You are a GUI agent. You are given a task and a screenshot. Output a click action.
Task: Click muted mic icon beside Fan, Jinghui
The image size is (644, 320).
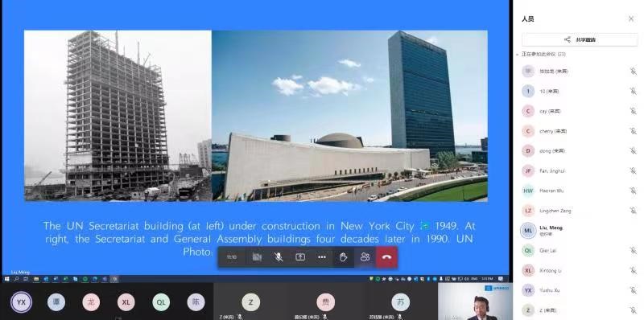pos(633,170)
